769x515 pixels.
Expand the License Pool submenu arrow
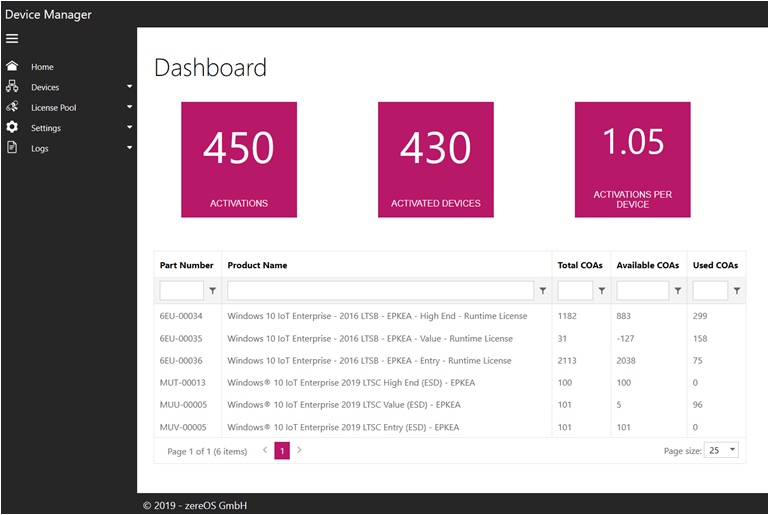129,106
